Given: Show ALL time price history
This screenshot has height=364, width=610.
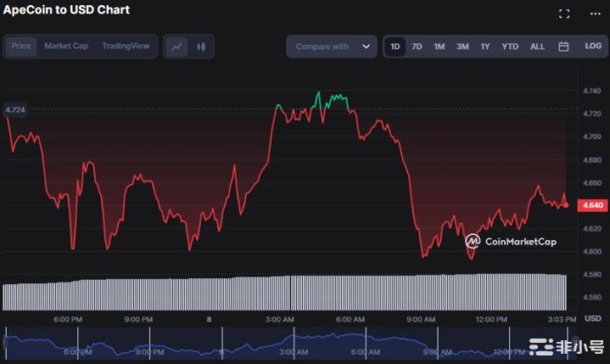Looking at the screenshot, I should tap(537, 47).
